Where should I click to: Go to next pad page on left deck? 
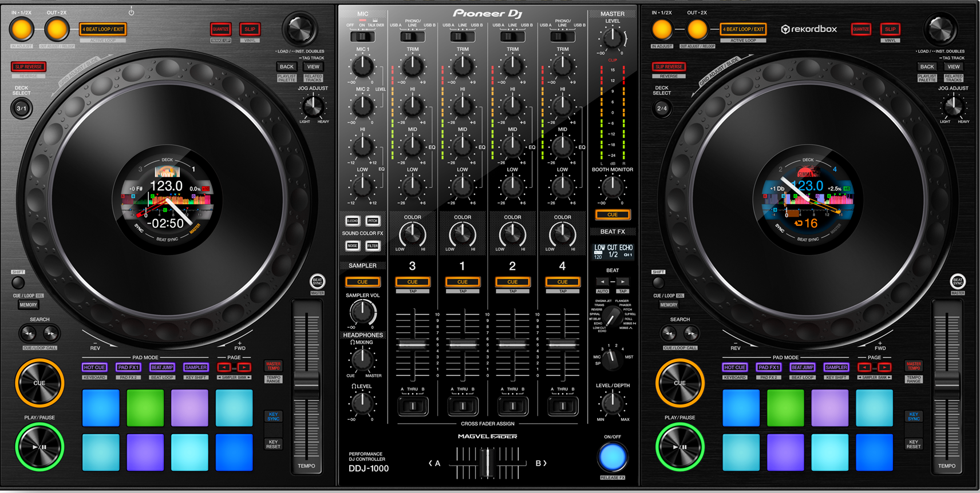244,367
